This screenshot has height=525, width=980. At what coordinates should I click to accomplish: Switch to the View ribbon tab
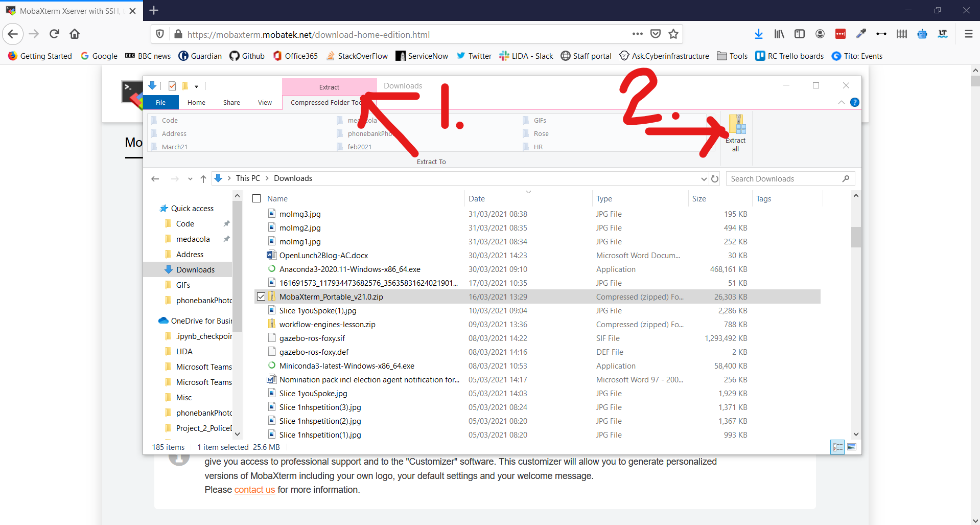[265, 102]
